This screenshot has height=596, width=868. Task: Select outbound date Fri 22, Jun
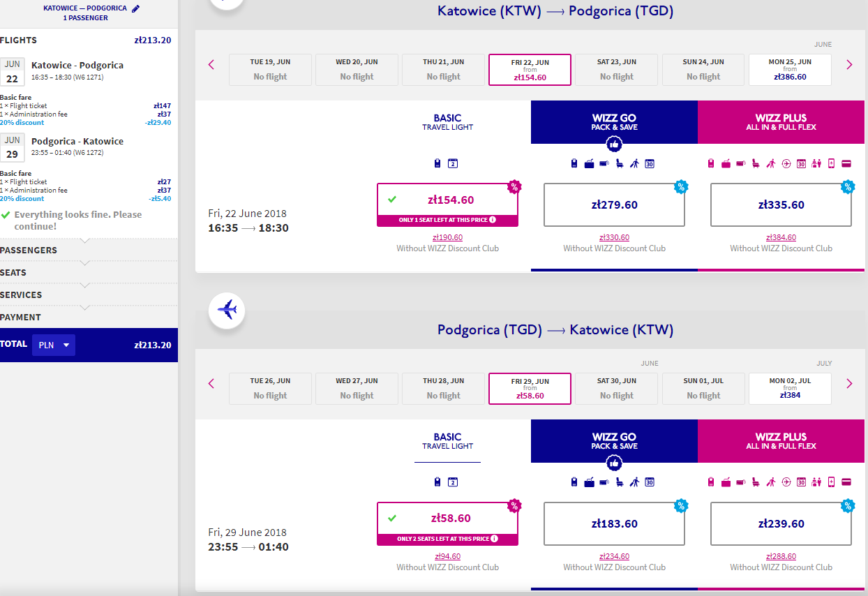530,70
